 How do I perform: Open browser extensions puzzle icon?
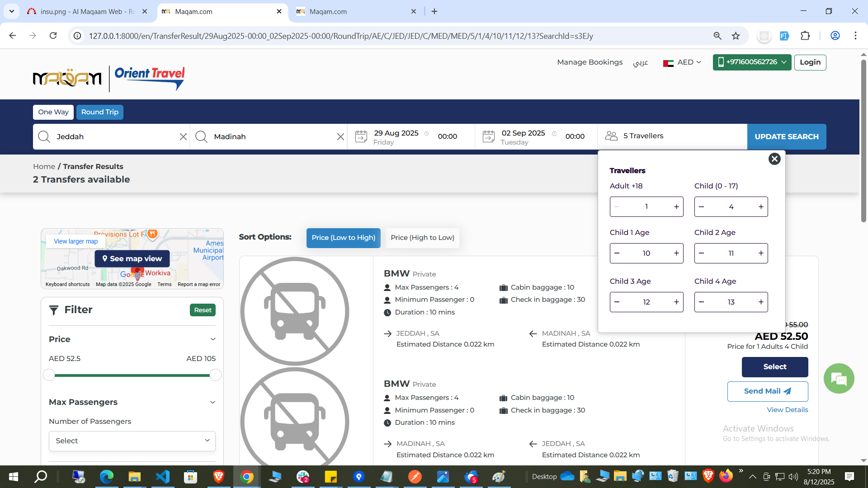805,36
